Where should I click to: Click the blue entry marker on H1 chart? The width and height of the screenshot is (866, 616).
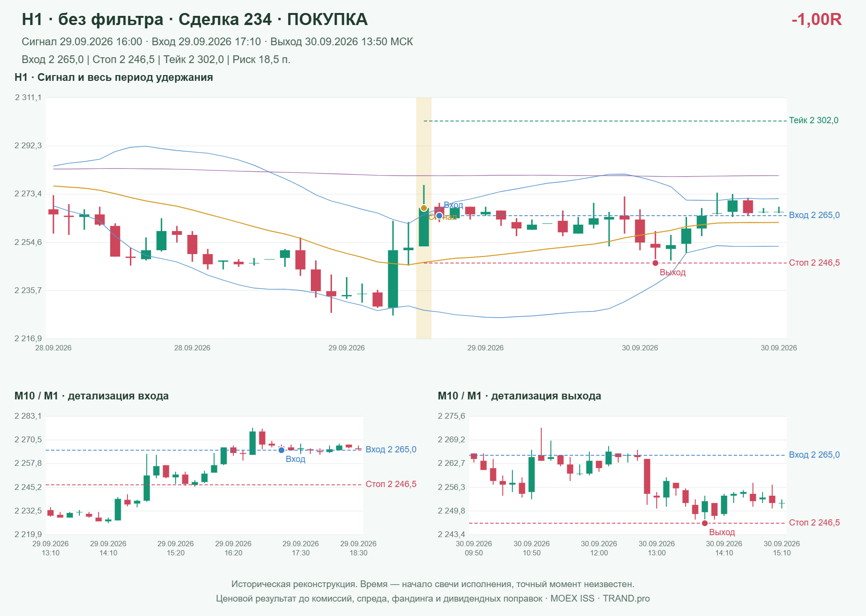point(439,215)
